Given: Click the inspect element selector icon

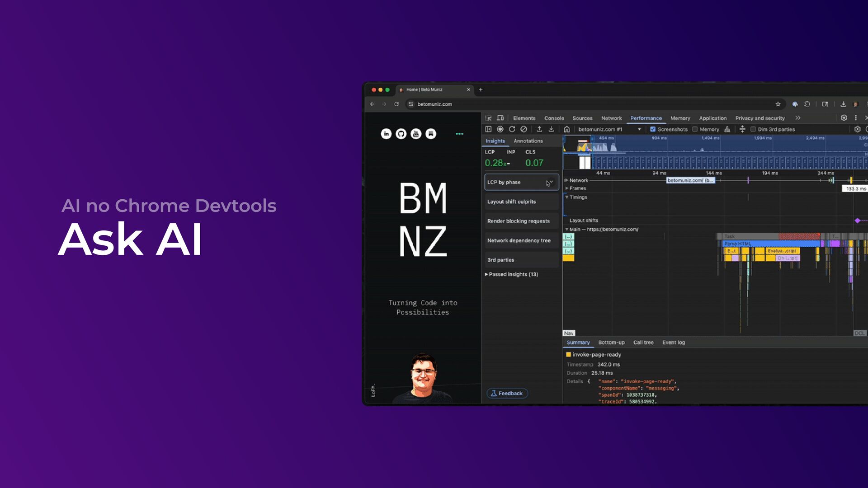Looking at the screenshot, I should pyautogui.click(x=488, y=118).
